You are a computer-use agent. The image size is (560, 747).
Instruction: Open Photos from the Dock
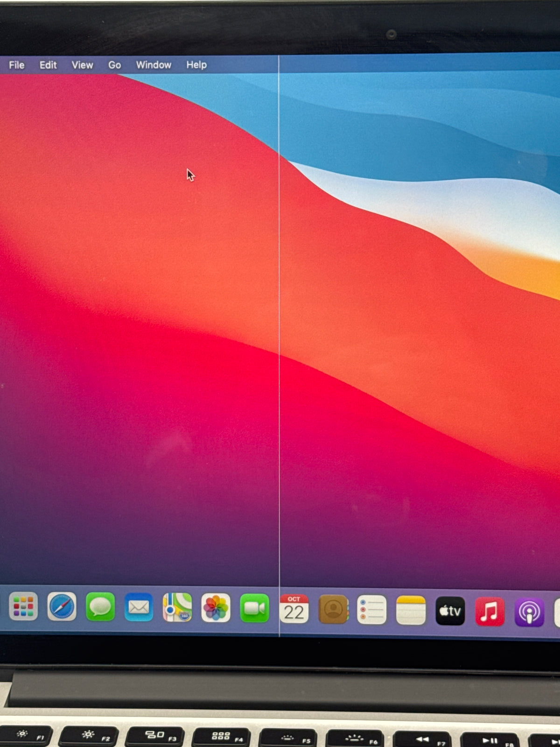pos(216,608)
